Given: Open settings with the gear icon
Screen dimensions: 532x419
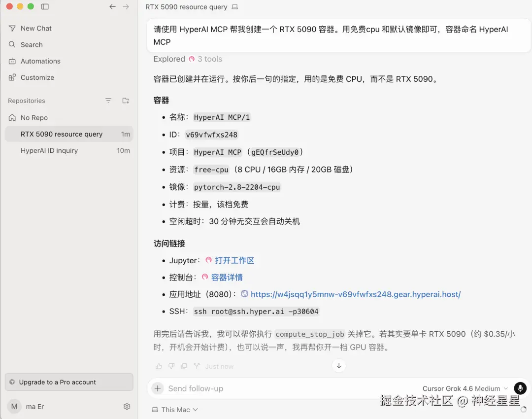Looking at the screenshot, I should [x=127, y=407].
